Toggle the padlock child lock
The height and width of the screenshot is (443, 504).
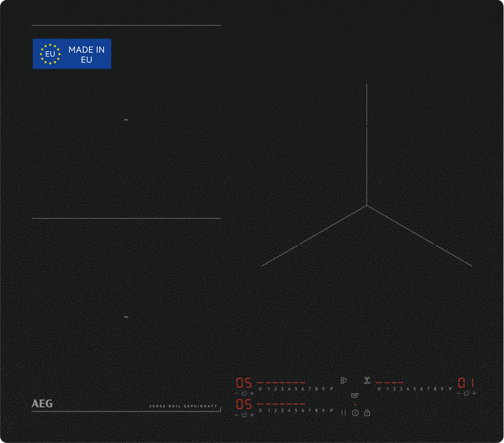click(367, 413)
